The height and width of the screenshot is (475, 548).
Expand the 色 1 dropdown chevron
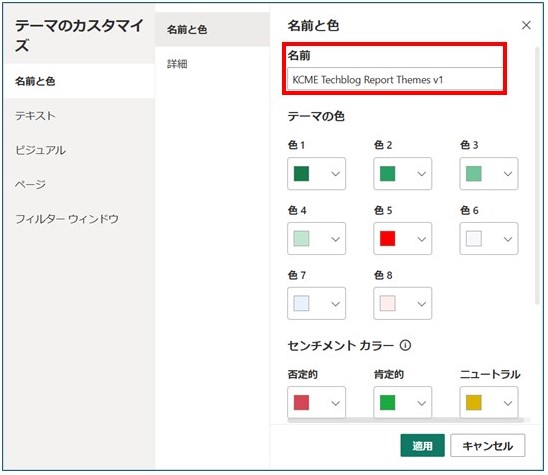click(335, 174)
